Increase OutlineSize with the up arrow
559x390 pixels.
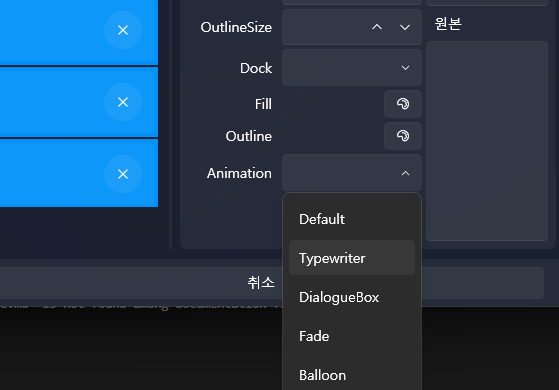coord(377,27)
